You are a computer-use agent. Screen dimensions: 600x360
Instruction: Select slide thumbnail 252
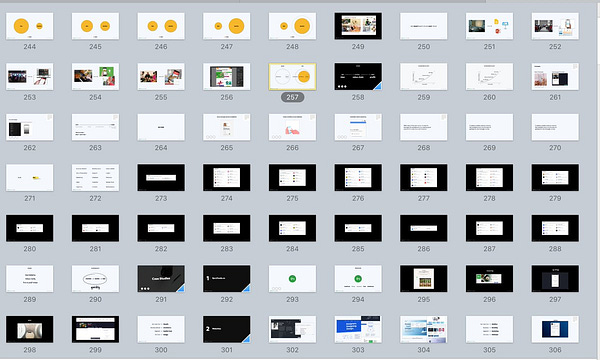click(555, 26)
